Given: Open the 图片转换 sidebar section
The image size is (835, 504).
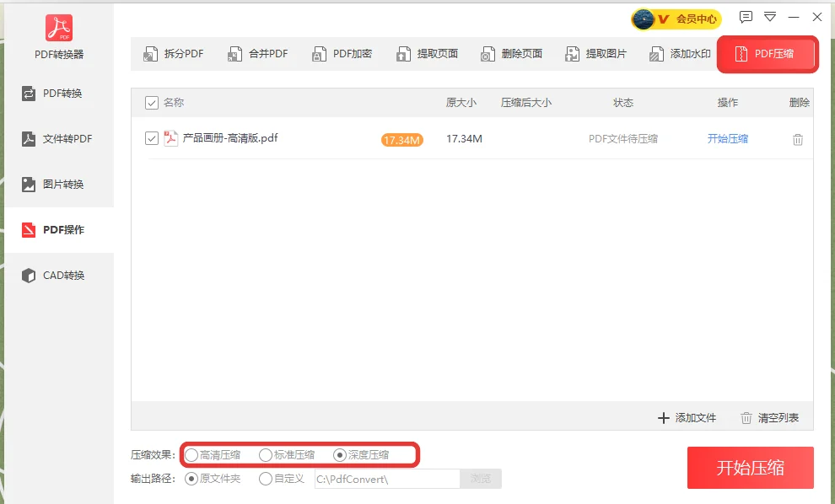Looking at the screenshot, I should point(59,184).
